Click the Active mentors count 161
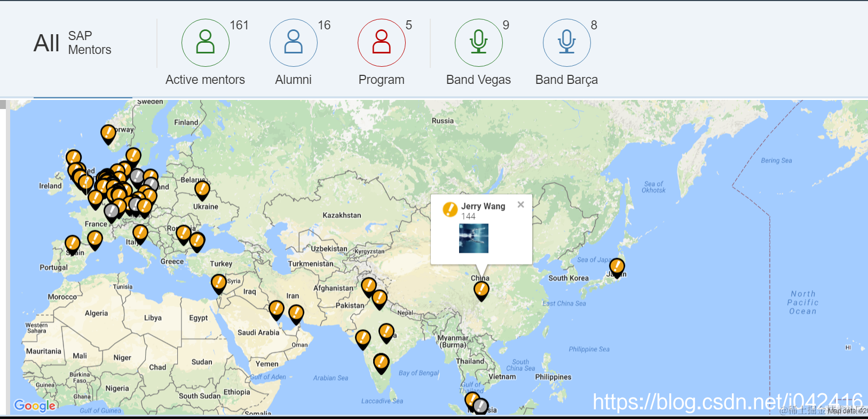The image size is (868, 419). point(239,25)
